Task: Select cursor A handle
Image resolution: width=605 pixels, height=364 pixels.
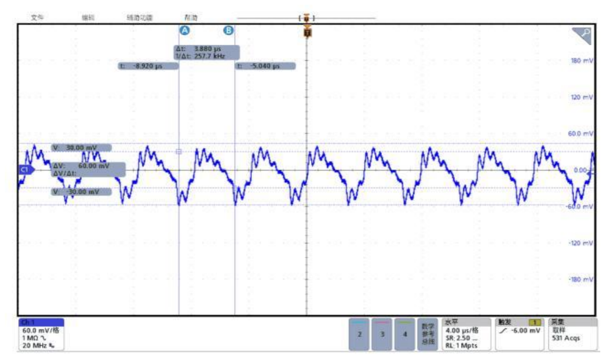Action: coord(185,30)
